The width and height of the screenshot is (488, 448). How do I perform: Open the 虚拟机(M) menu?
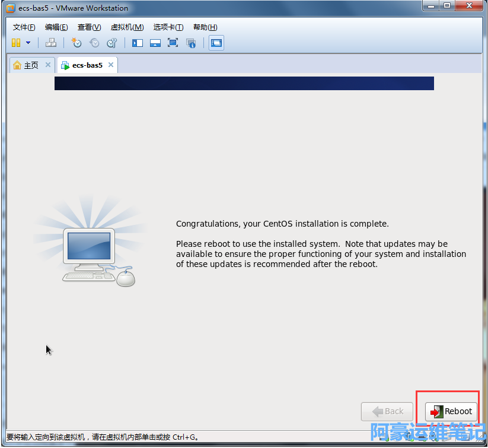pos(127,27)
